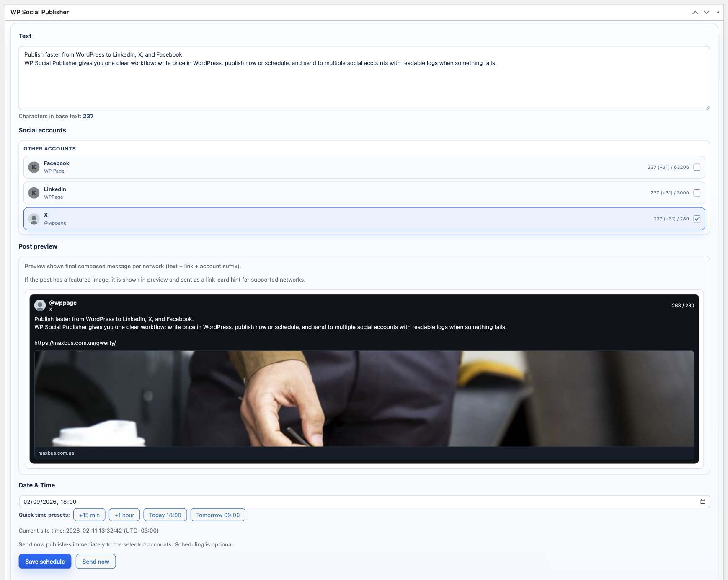Select the Tomorrow 09:00 time preset
The height and width of the screenshot is (580, 728).
tap(218, 515)
